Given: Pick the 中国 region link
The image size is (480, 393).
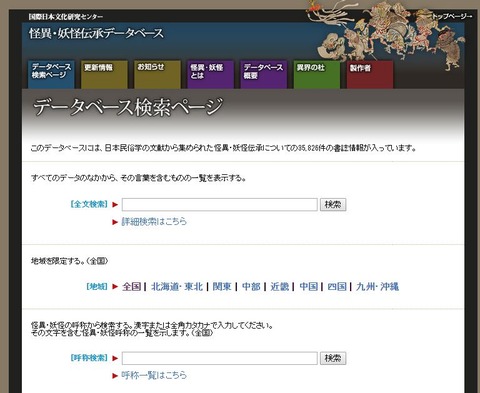Looking at the screenshot, I should click(x=308, y=286).
